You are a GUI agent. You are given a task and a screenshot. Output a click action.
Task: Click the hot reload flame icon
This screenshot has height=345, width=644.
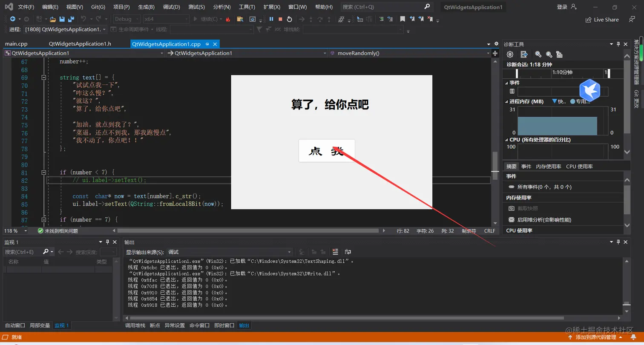(x=228, y=19)
